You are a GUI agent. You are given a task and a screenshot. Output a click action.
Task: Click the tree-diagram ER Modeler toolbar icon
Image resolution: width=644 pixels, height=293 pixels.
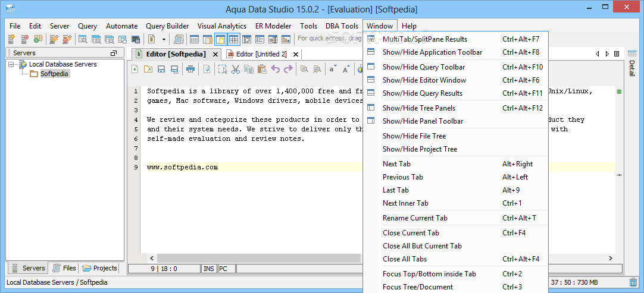273,39
